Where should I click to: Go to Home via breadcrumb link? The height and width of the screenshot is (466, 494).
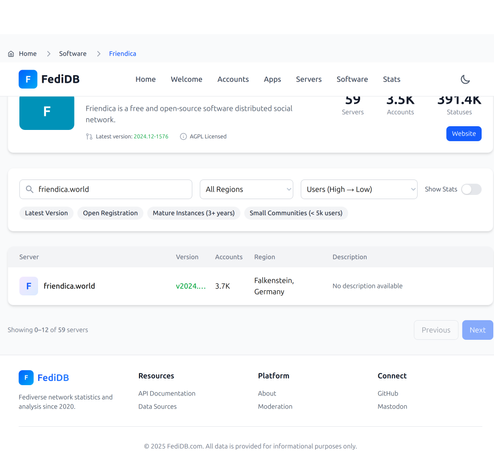tap(28, 54)
